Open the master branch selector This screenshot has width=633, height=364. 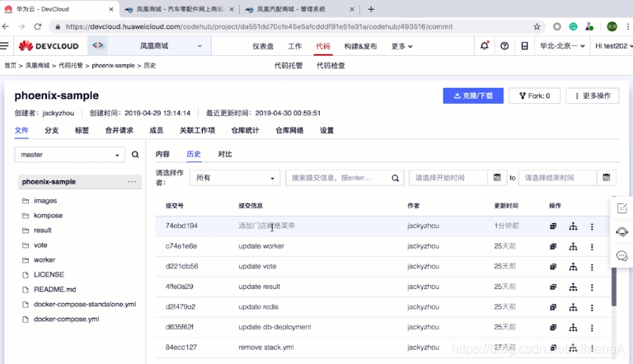tap(70, 155)
